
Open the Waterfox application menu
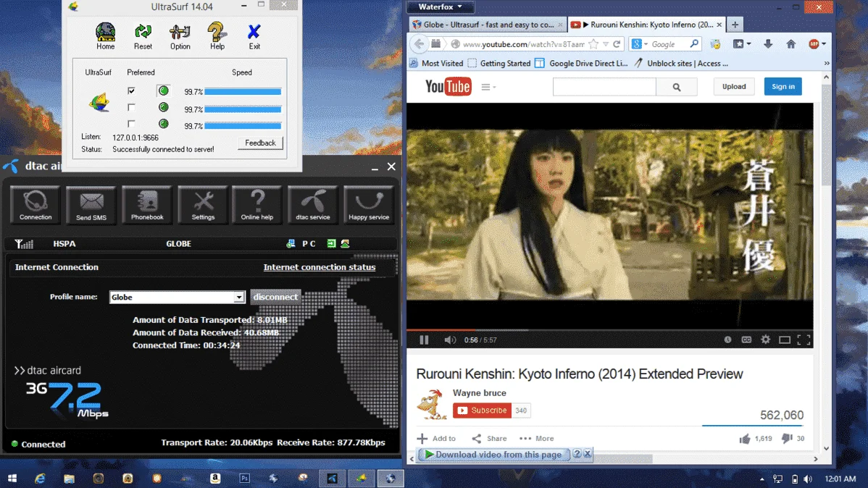click(x=440, y=7)
